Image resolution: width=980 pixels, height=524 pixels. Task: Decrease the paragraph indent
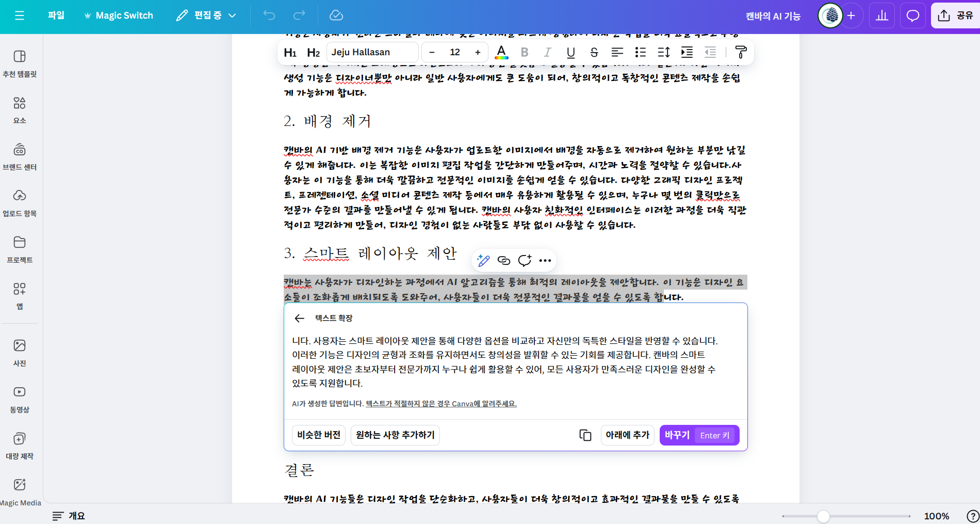(710, 52)
